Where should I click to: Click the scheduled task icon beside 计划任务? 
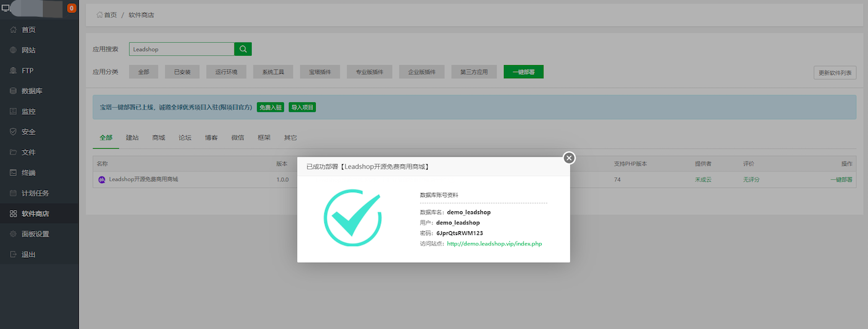tap(14, 193)
